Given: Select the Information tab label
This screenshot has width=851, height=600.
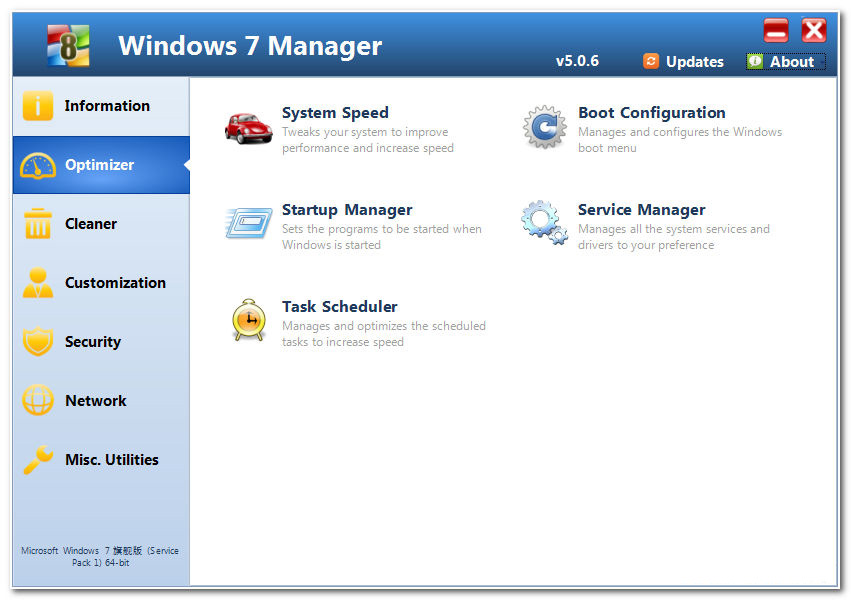Looking at the screenshot, I should (x=107, y=106).
